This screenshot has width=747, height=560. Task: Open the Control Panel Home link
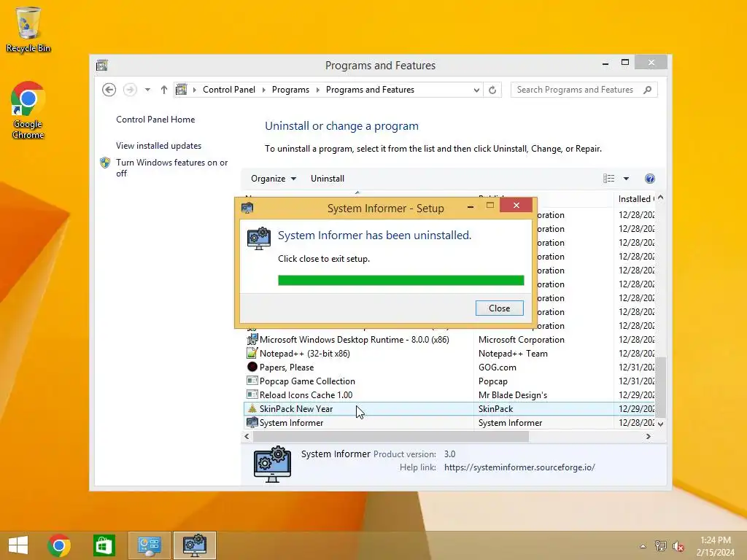click(x=155, y=120)
